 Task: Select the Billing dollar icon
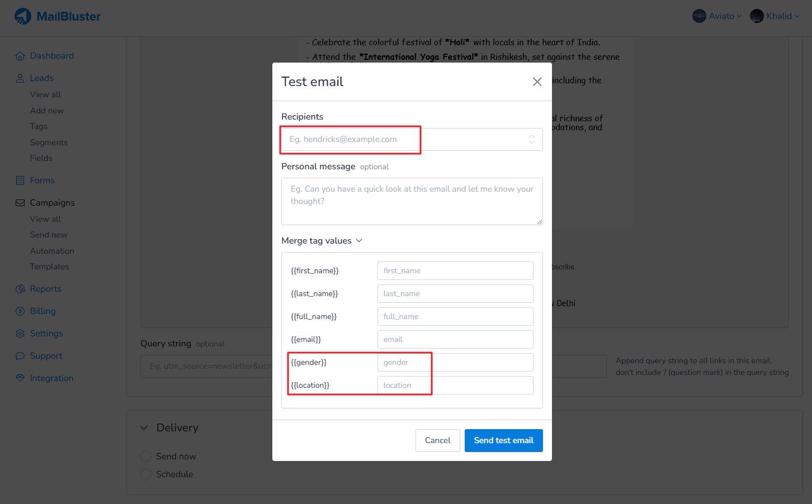click(x=20, y=311)
